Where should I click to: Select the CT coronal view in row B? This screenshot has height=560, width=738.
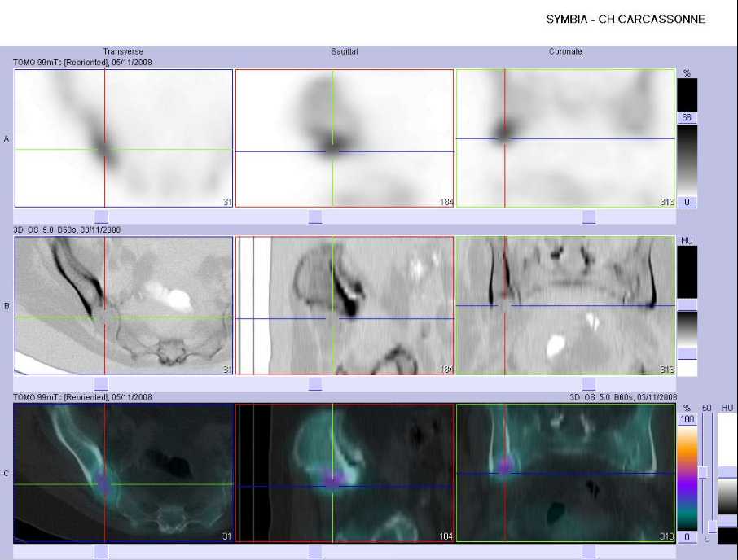[x=565, y=305]
